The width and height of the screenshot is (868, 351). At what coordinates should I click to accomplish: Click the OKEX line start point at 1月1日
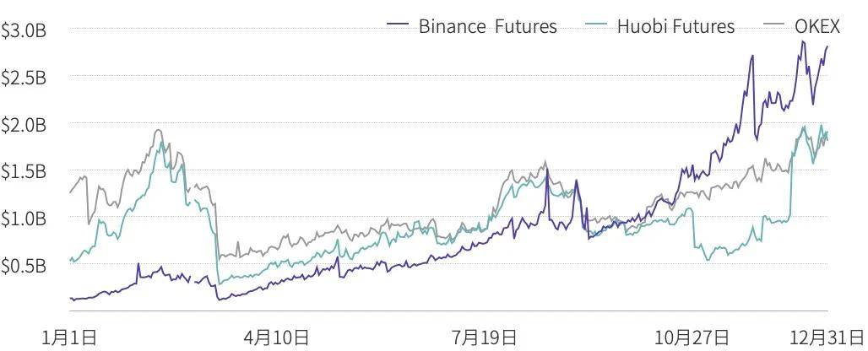click(70, 192)
